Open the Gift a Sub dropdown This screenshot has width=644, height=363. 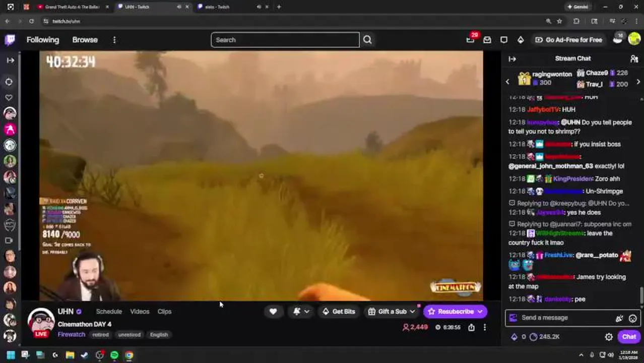(392, 312)
